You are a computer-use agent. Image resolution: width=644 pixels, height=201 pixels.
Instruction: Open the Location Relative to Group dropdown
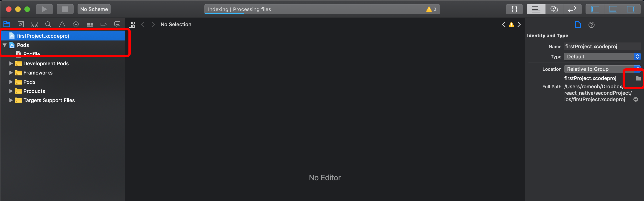602,69
